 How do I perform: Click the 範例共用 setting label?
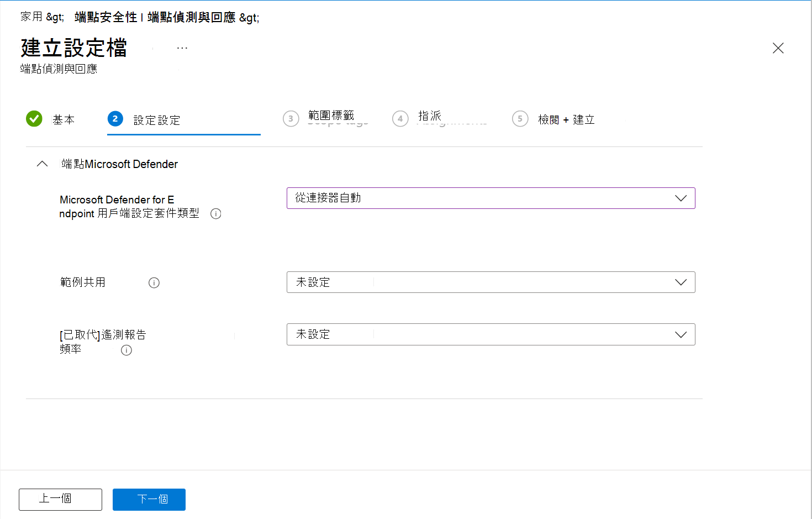pyautogui.click(x=83, y=282)
